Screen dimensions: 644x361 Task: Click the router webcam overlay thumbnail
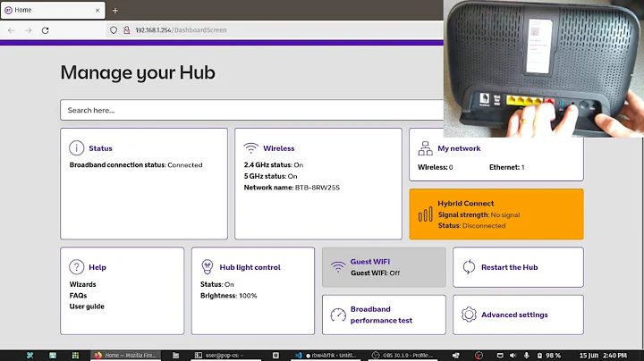(x=544, y=69)
